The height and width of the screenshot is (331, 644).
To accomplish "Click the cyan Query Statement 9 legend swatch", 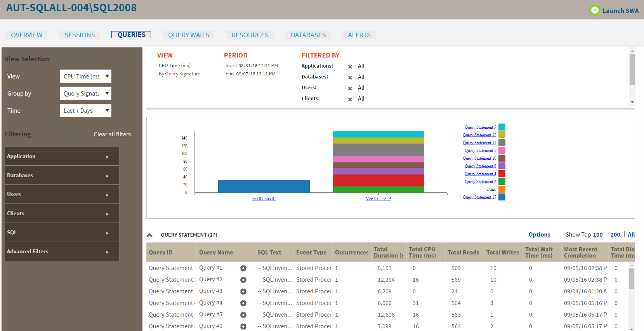I will (x=502, y=127).
